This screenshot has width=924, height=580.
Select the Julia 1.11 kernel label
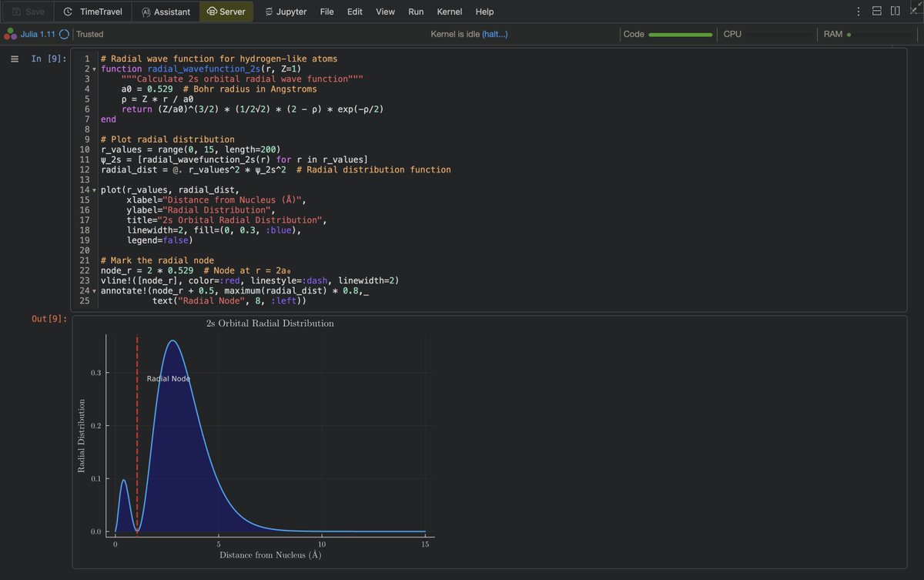(x=38, y=34)
